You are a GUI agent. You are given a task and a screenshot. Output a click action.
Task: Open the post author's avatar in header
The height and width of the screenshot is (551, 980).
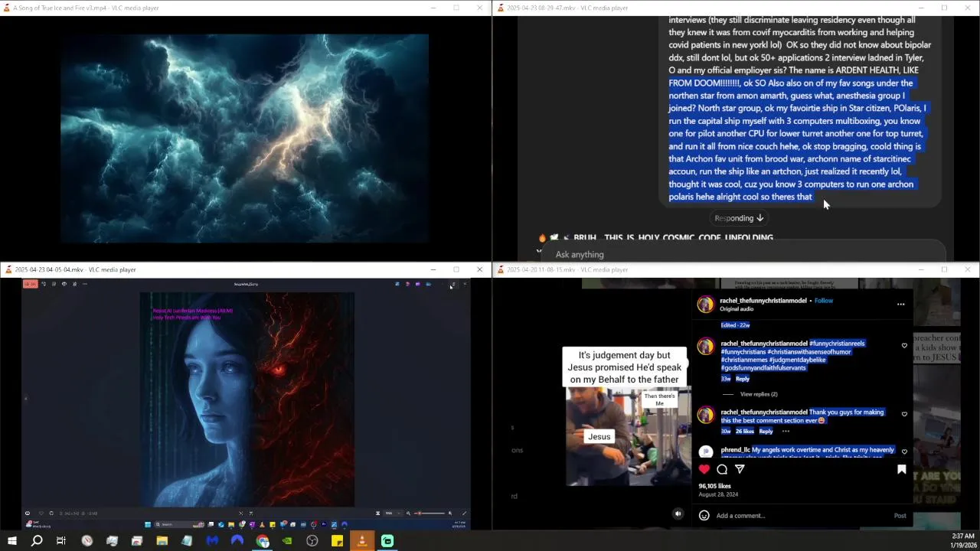[705, 305]
